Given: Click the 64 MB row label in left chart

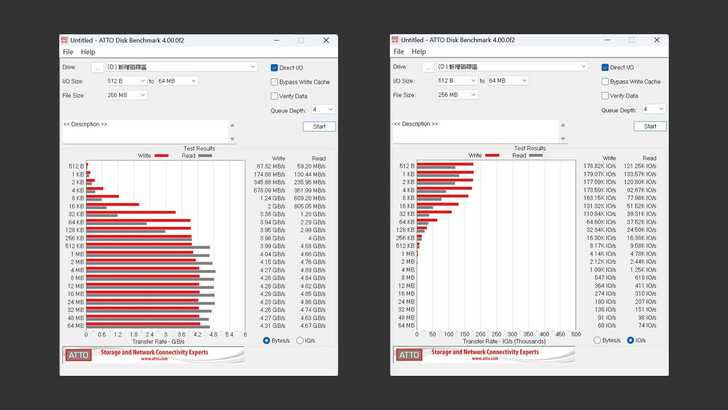Looking at the screenshot, I should pos(76,326).
